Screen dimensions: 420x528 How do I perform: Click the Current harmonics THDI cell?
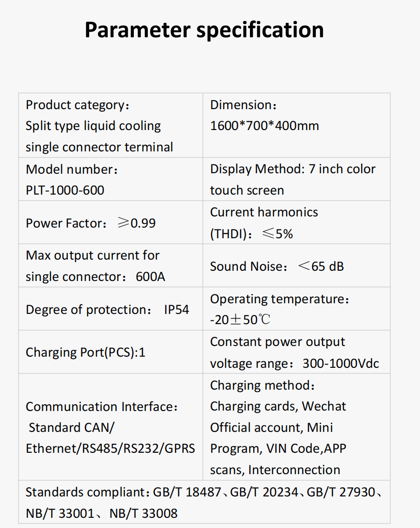coord(296,222)
